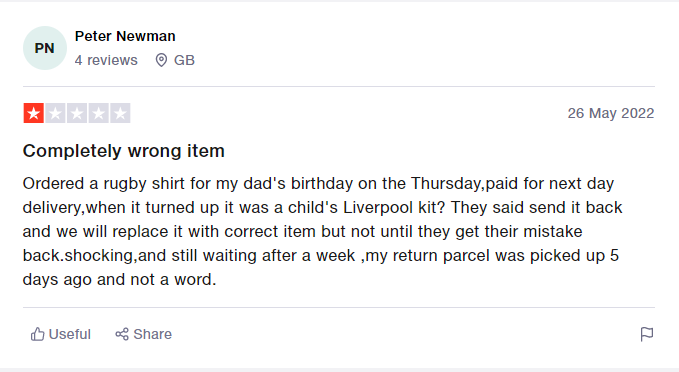Screen dimensions: 679x372
Task: Click the fourth grey star
Action: (99, 113)
